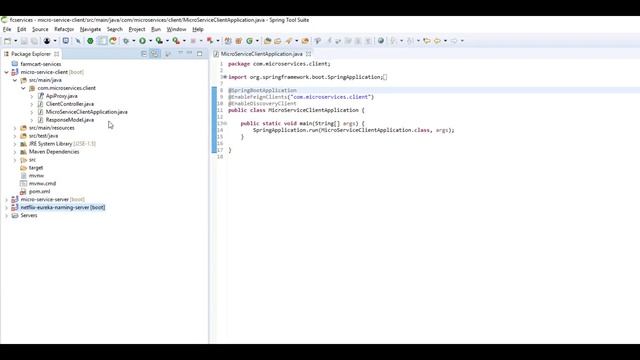640x360 pixels.
Task: Toggle Link with Editor in Package Explorer
Action: [155, 53]
